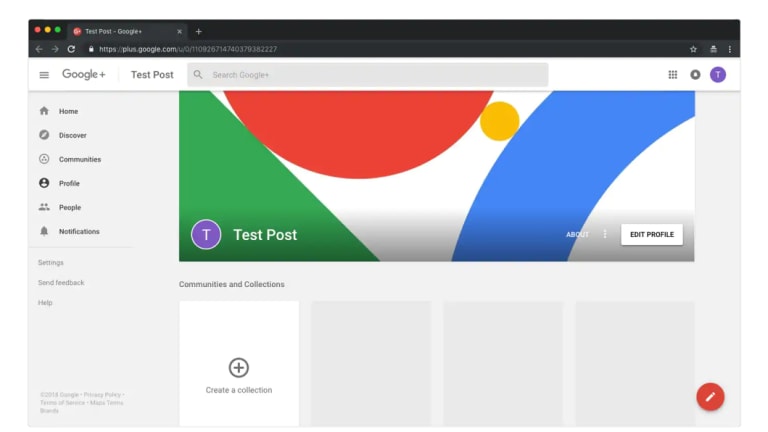Click the Notifications bell icon

coord(44,231)
